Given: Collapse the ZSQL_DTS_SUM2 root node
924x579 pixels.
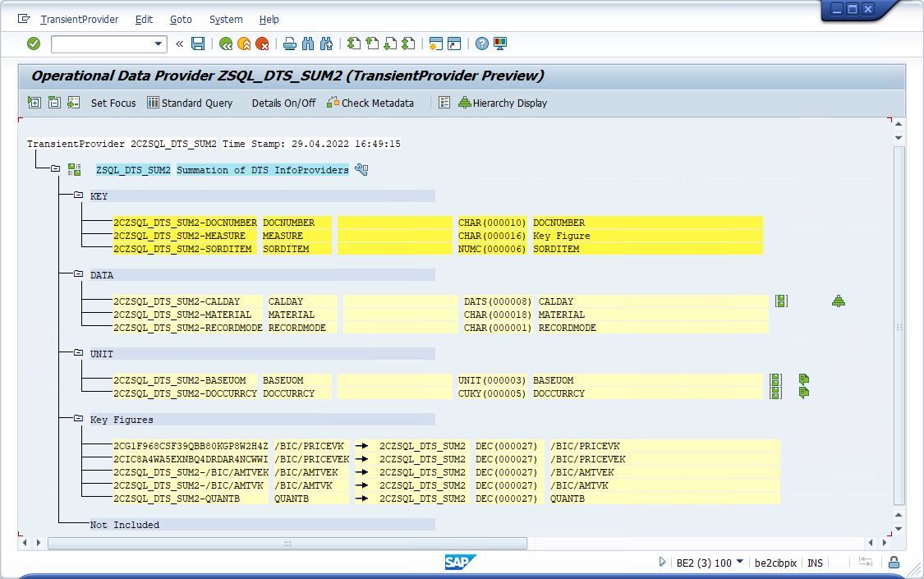Looking at the screenshot, I should 55,169.
